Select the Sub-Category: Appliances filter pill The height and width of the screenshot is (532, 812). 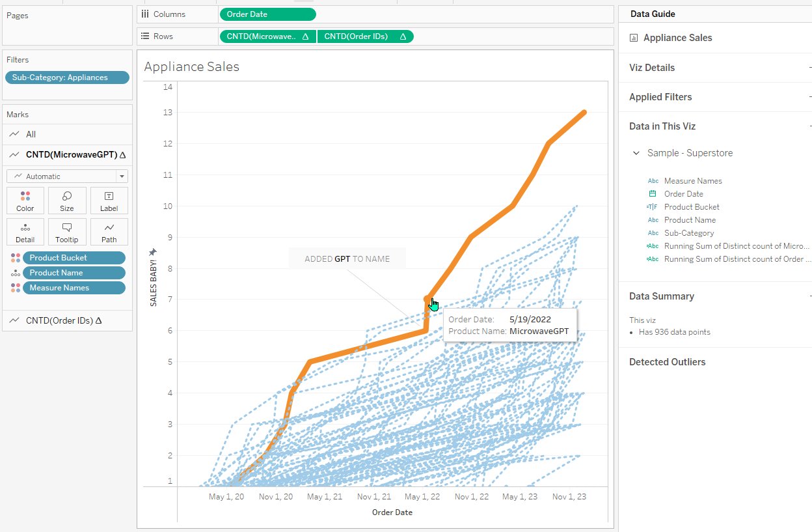click(67, 77)
